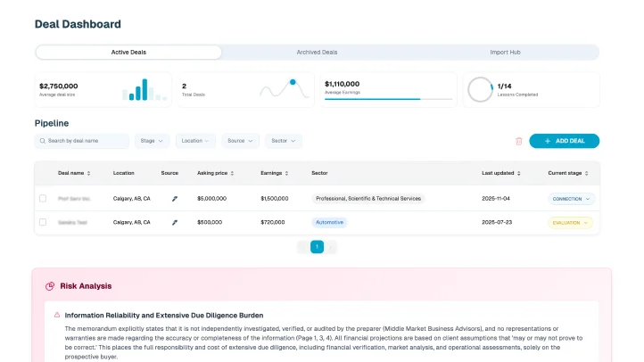Open the Source filter dropdown
The width and height of the screenshot is (644, 362).
(240, 141)
